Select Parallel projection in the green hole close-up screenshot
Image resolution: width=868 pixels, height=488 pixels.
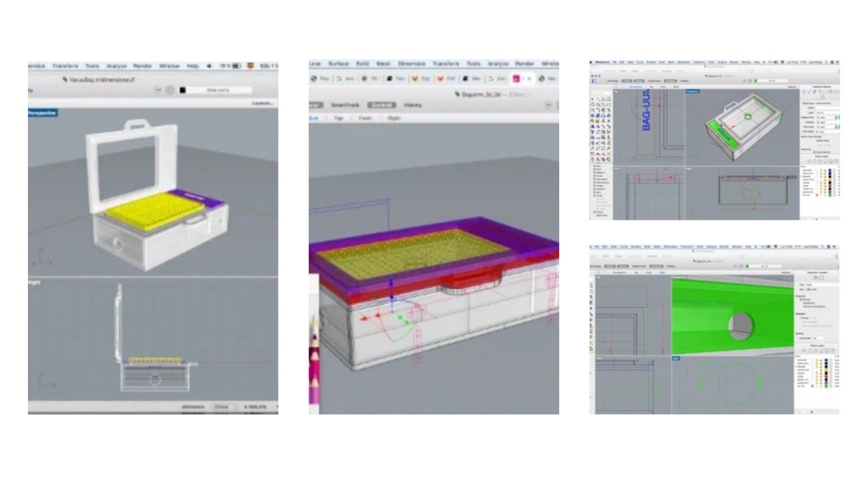801,299
